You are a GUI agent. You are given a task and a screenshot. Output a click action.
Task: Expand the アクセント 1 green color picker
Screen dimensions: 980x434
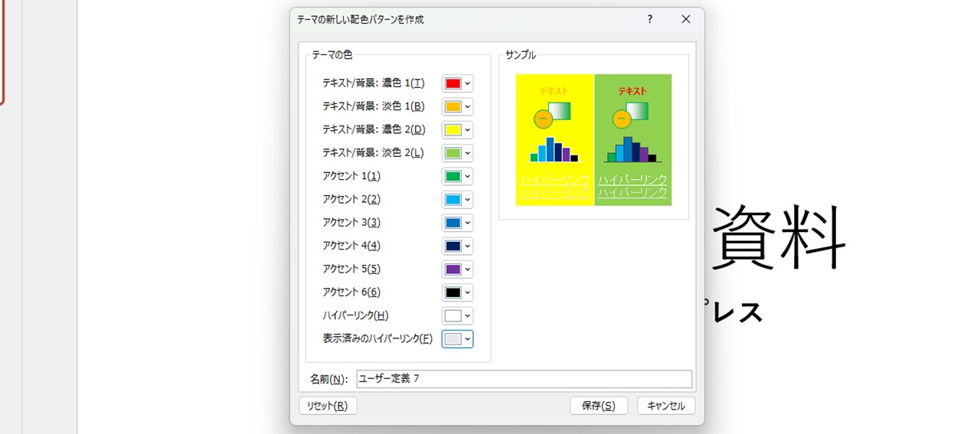[457, 177]
